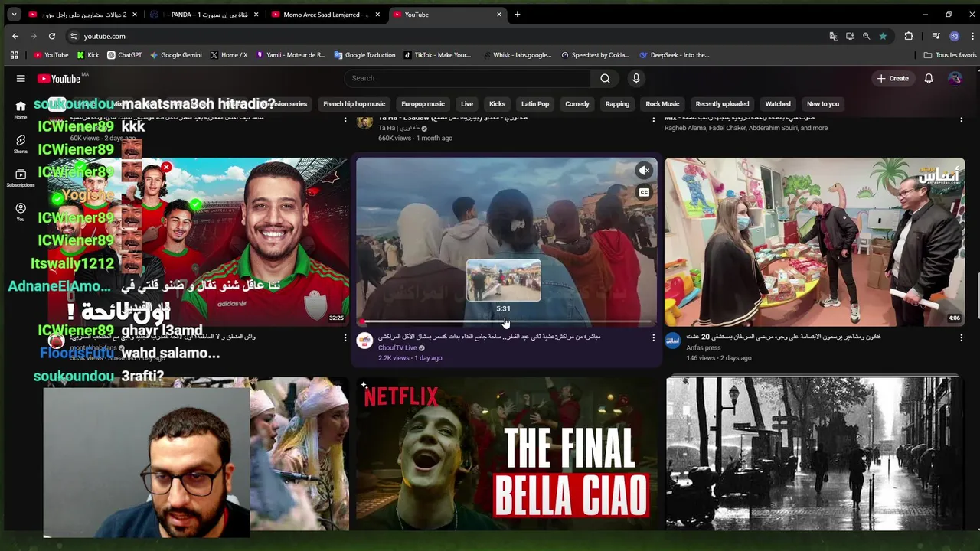The width and height of the screenshot is (980, 551).
Task: Select the Kicks filter chip
Action: pos(497,104)
